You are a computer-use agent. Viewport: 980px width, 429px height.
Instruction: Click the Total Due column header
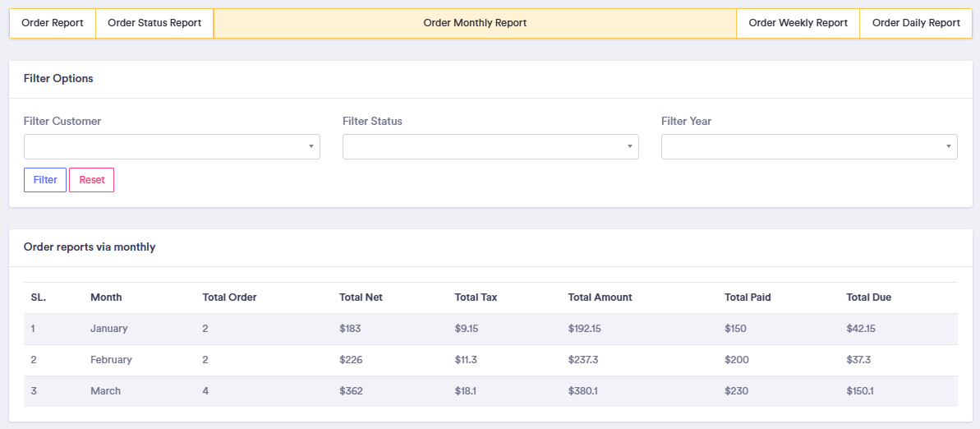868,298
